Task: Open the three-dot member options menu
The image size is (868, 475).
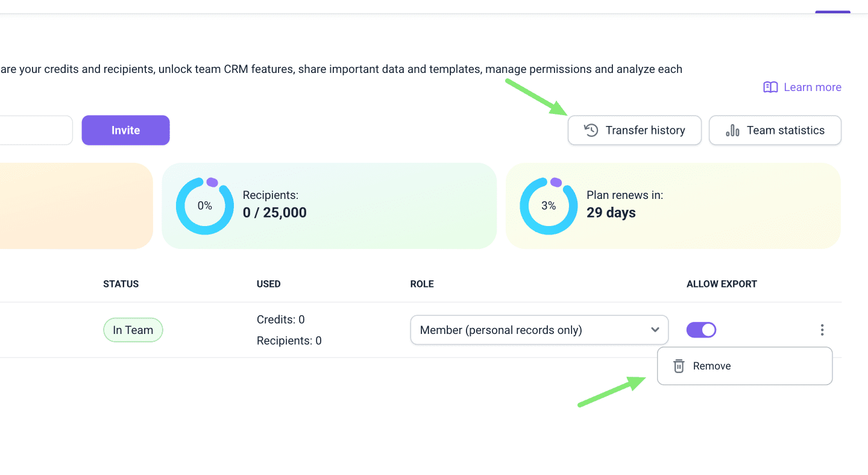Action: [x=822, y=330]
